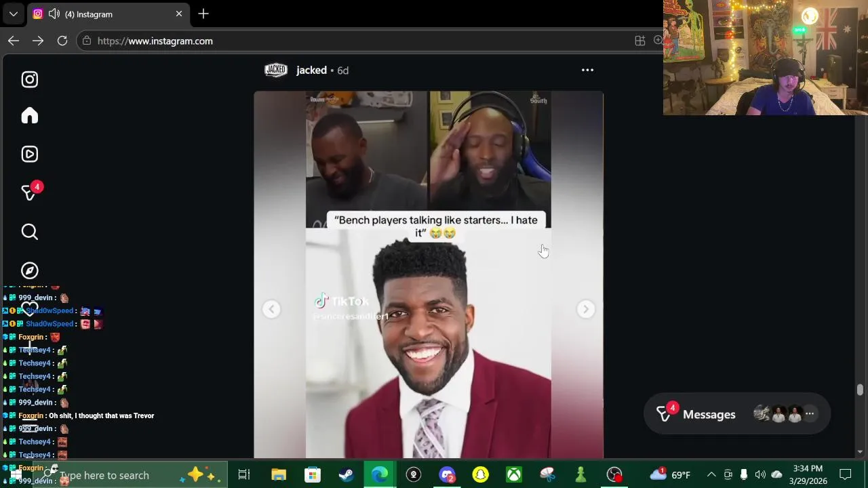Image resolution: width=868 pixels, height=488 pixels.
Task: Expand the tab search dropdown
Action: tap(13, 14)
